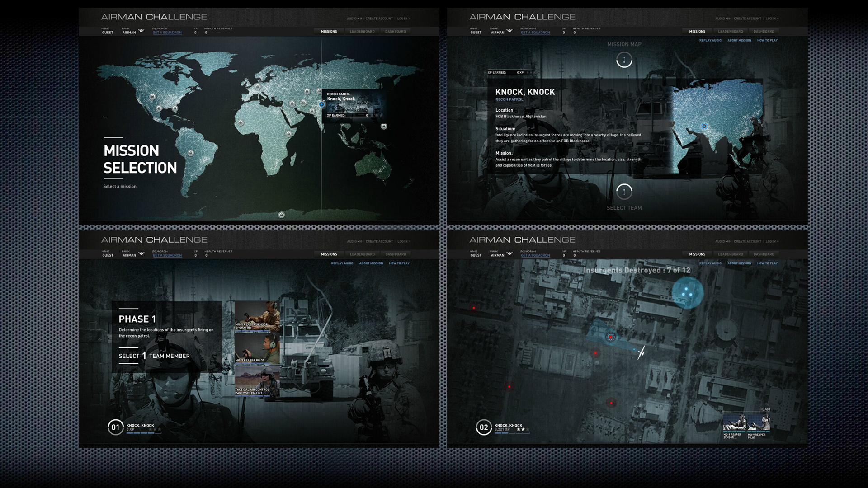Click the blue Knock, Knock marker on world map
The width and height of the screenshot is (868, 488).
321,104
